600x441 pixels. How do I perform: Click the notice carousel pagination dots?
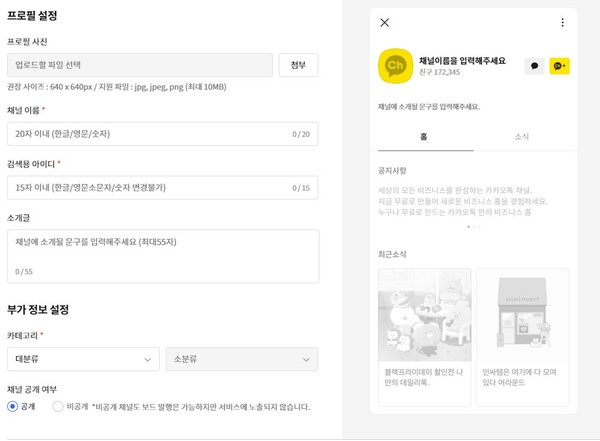click(x=473, y=227)
